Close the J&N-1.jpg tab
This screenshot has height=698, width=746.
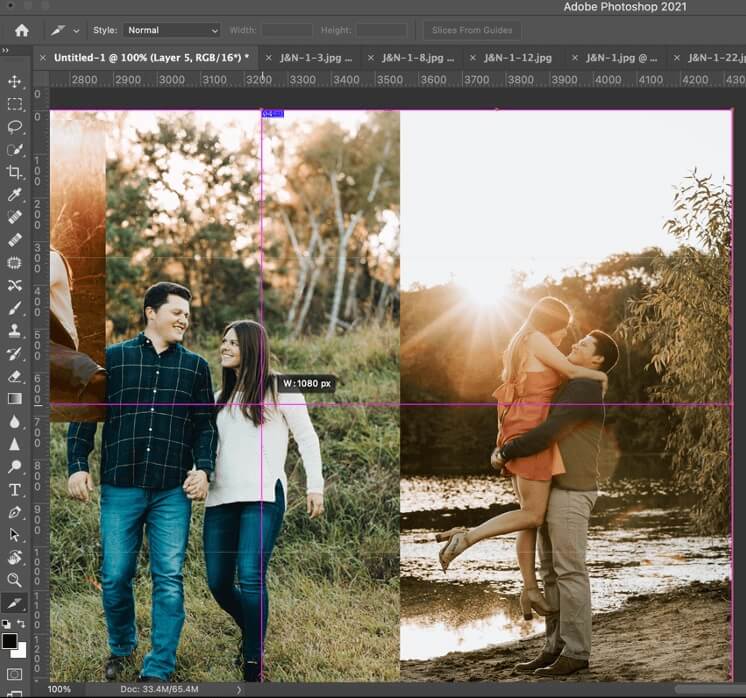[575, 58]
